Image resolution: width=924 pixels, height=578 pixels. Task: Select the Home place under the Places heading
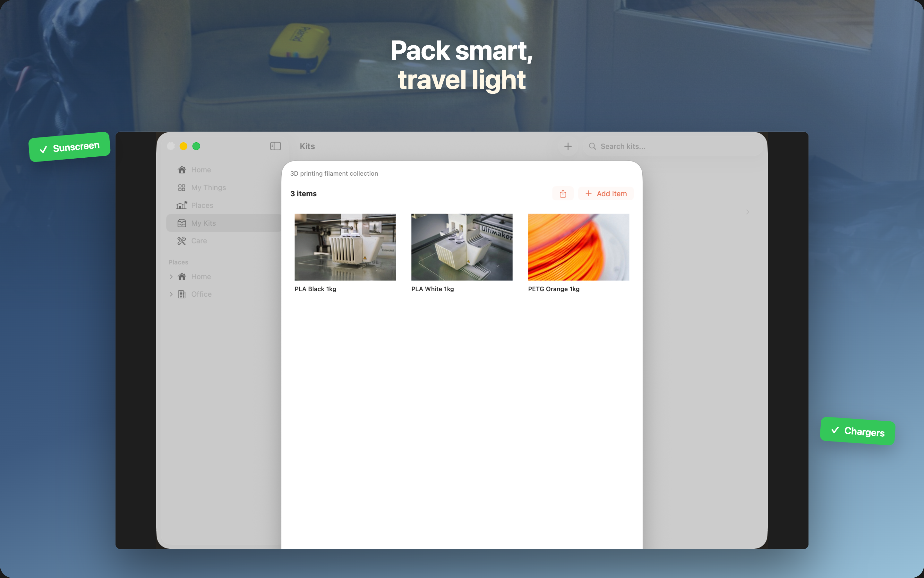(224, 276)
